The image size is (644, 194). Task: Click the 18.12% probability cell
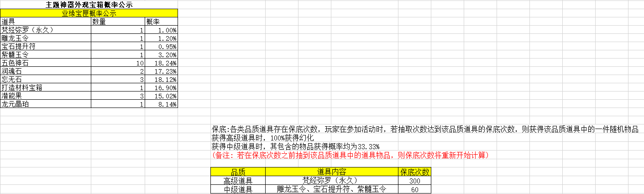162,79
